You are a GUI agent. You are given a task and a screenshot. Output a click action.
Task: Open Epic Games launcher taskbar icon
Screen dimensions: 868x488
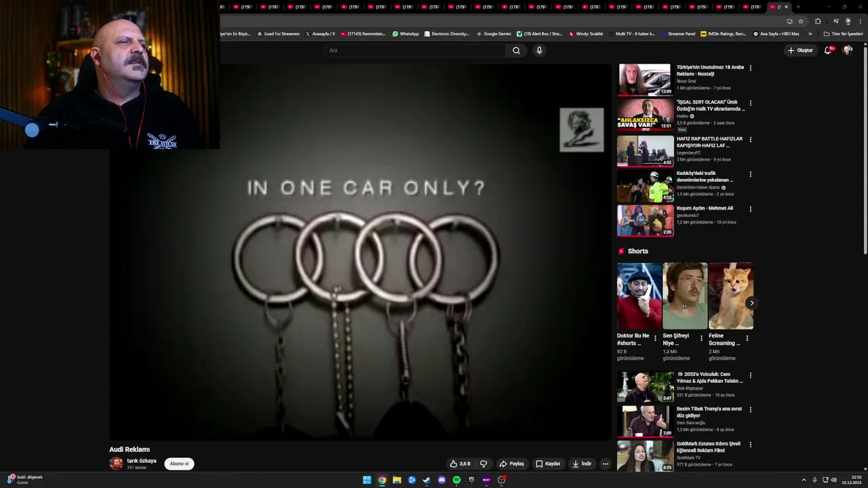click(471, 480)
